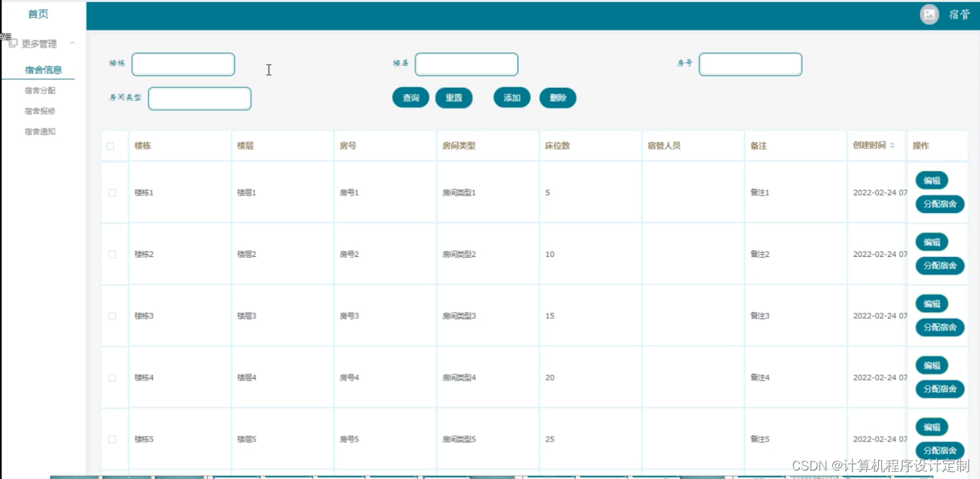The height and width of the screenshot is (479, 980).
Task: Click 分配宿舍 for row 楼栋2
Action: (940, 266)
